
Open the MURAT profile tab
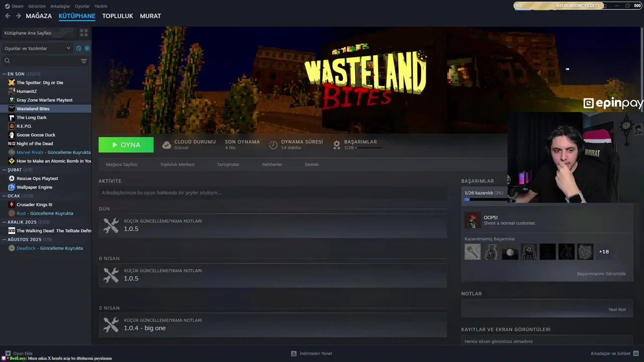tap(150, 16)
